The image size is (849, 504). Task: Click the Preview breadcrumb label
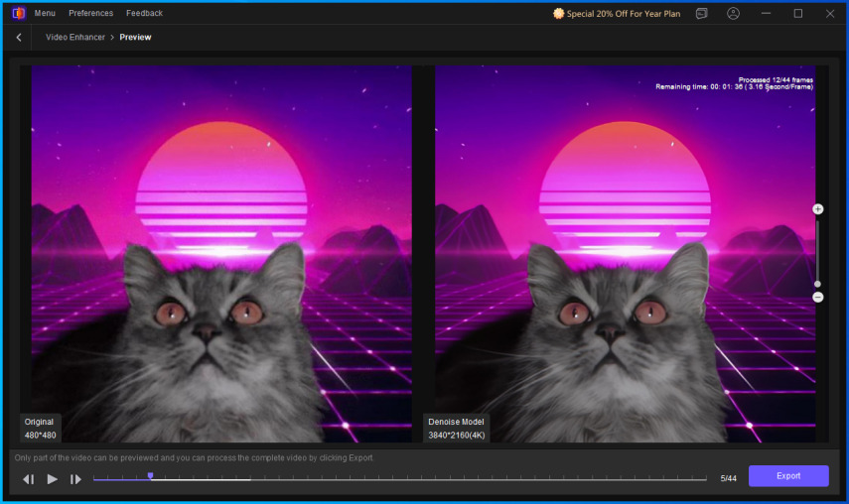point(135,38)
